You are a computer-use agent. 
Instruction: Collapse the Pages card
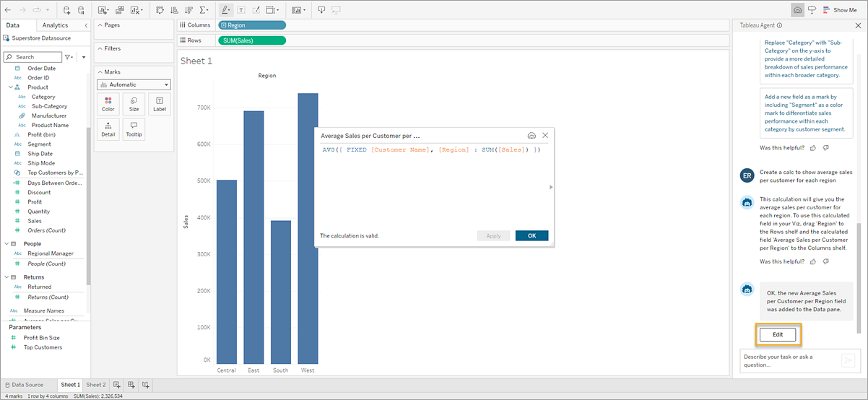tap(99, 25)
